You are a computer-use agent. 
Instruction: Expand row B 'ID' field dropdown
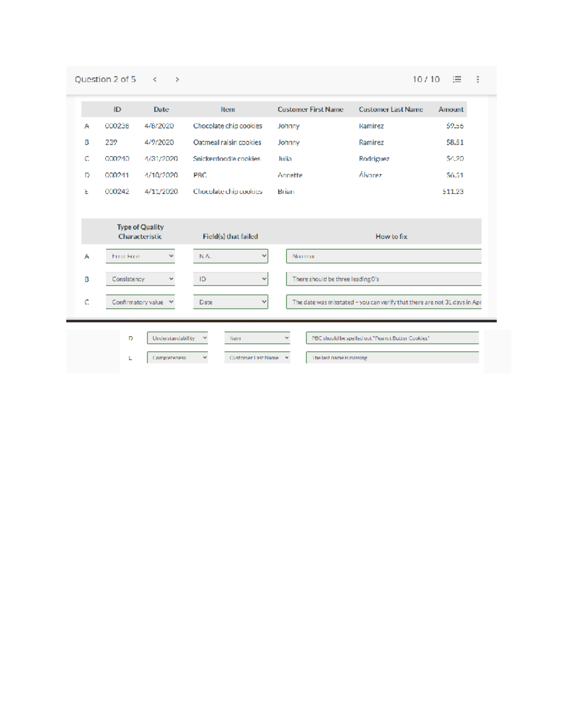(230, 279)
